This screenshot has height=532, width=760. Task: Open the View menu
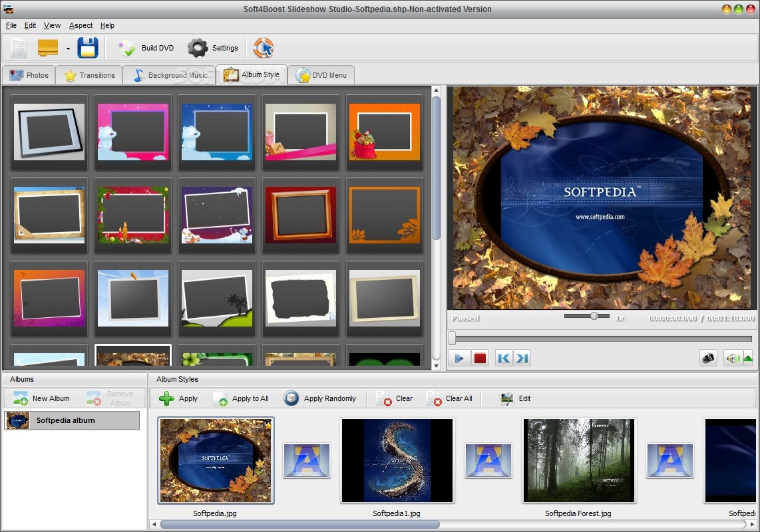point(52,26)
